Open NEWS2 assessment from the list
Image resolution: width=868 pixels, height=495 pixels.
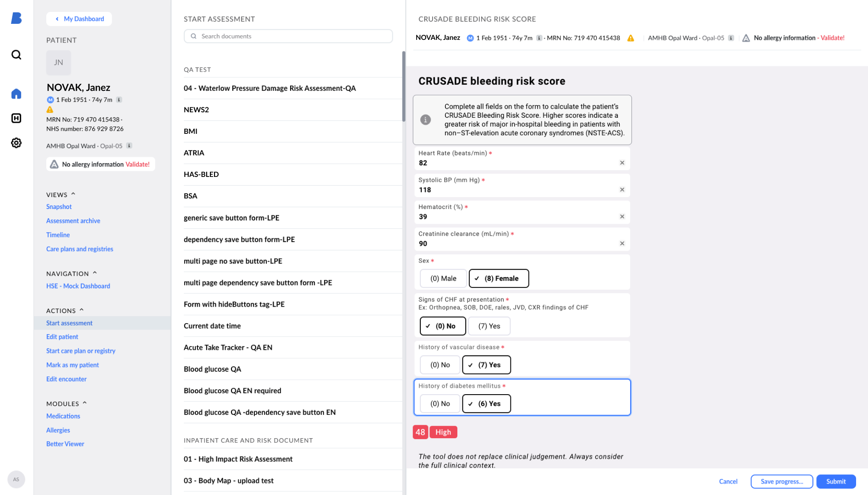coord(196,110)
